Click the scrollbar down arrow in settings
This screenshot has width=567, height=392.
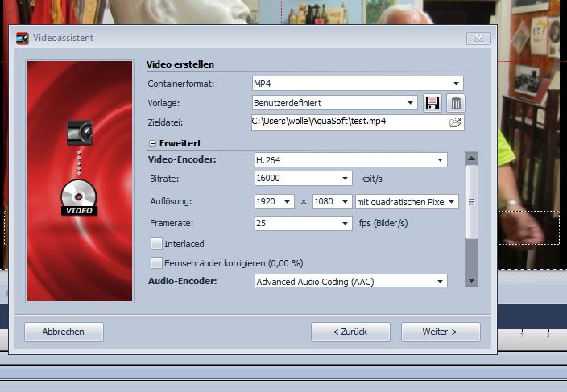click(472, 280)
